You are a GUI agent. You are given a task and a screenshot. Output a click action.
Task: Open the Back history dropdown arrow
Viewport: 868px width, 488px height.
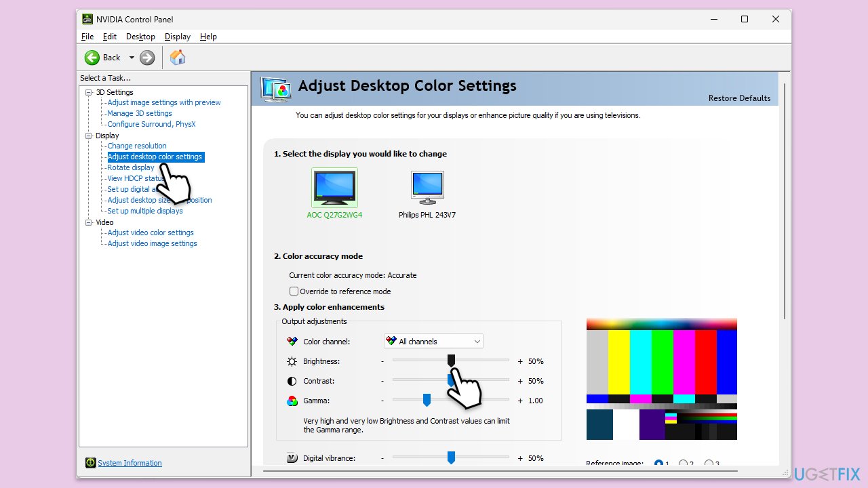click(132, 58)
